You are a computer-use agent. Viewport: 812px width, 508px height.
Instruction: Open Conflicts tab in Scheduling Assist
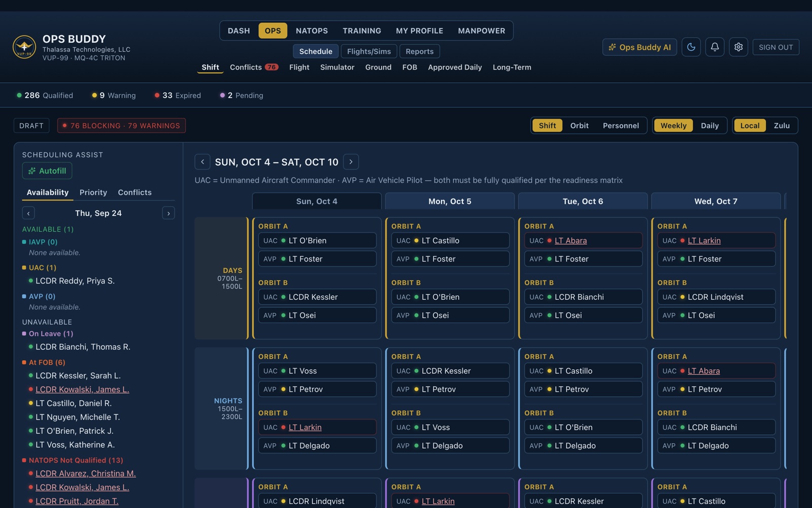(134, 193)
